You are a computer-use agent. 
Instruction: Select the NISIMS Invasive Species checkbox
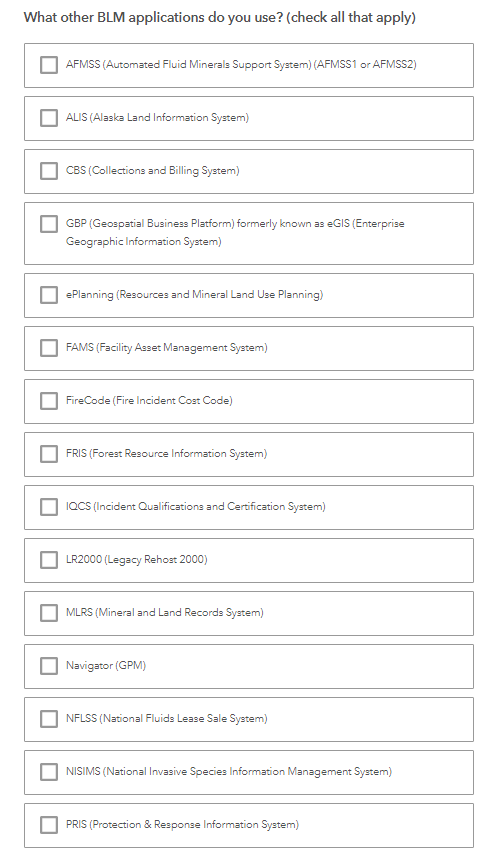pyautogui.click(x=48, y=772)
